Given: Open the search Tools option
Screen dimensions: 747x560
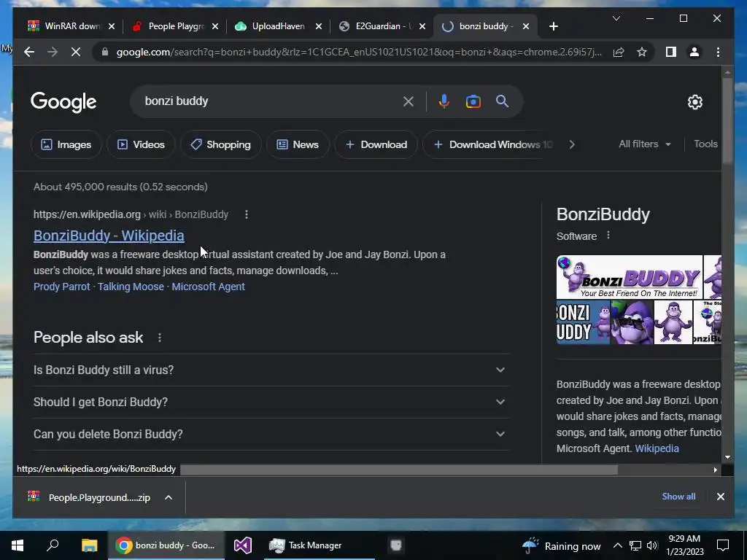Looking at the screenshot, I should click(705, 144).
